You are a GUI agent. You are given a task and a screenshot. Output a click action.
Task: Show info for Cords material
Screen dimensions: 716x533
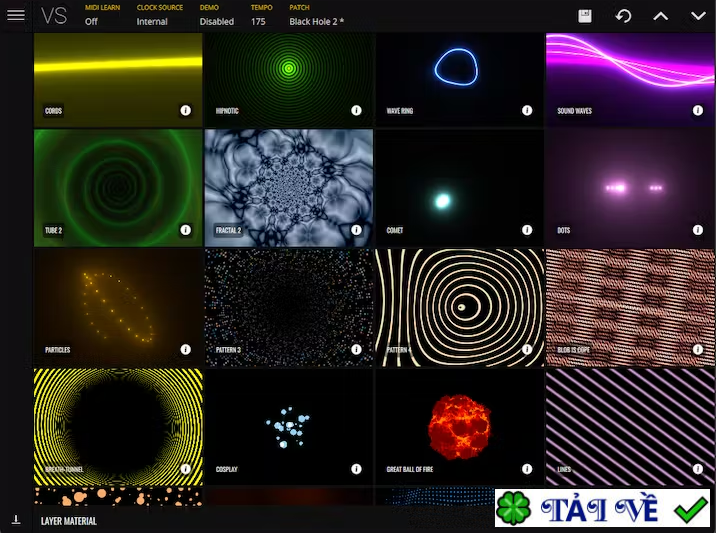185,110
